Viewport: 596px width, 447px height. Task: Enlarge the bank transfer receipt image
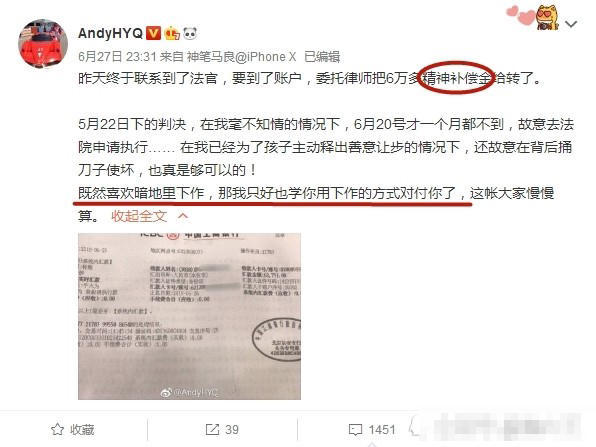pyautogui.click(x=189, y=316)
